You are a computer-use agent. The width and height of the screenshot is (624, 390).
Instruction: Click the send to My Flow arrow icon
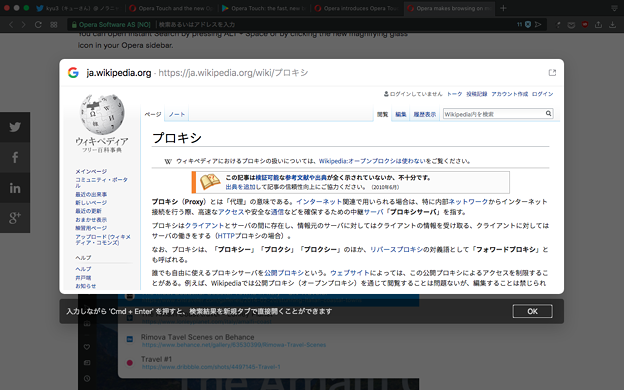(538, 25)
